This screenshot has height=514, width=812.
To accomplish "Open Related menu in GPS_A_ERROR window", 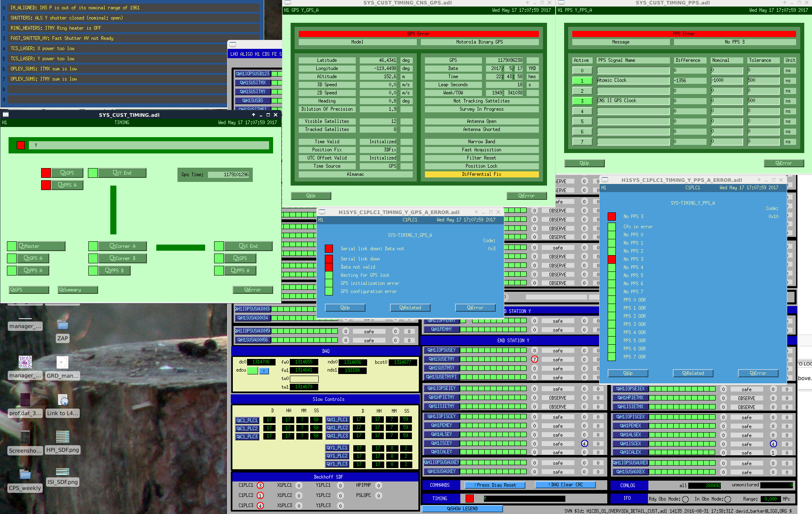I will click(x=410, y=308).
